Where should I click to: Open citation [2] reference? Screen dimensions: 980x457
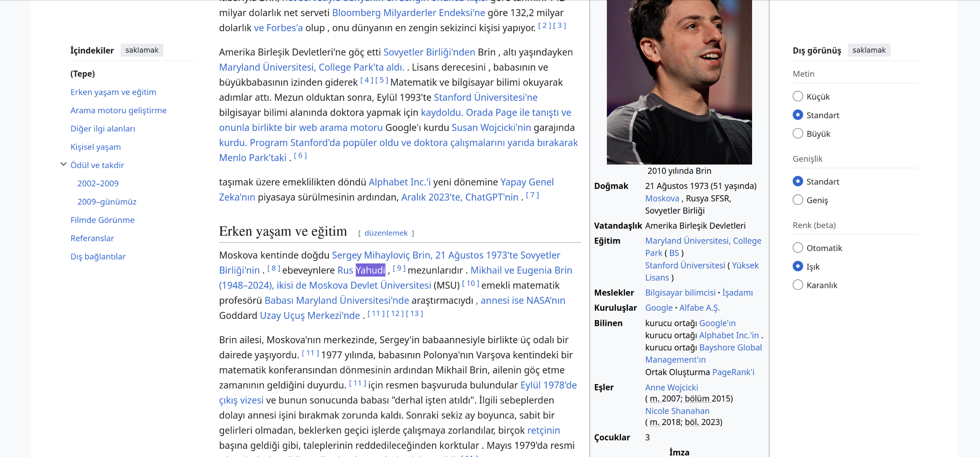pyautogui.click(x=544, y=25)
